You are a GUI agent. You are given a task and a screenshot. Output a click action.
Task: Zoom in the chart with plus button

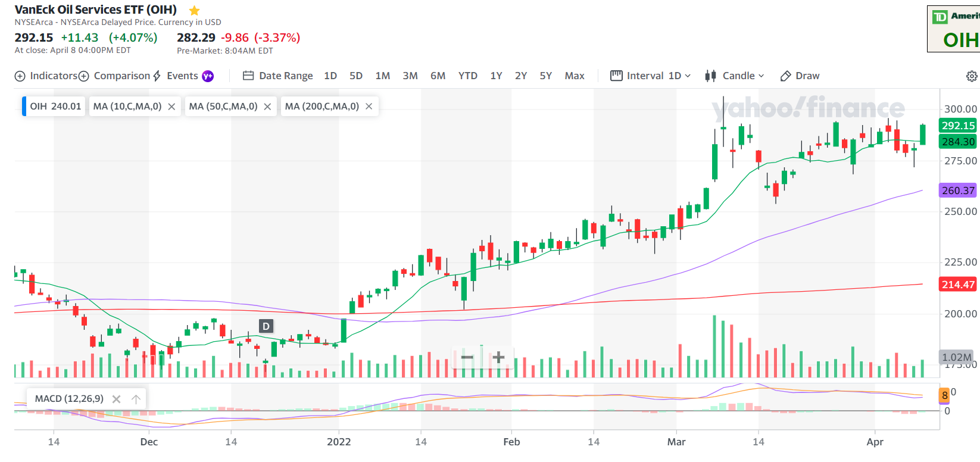click(498, 357)
